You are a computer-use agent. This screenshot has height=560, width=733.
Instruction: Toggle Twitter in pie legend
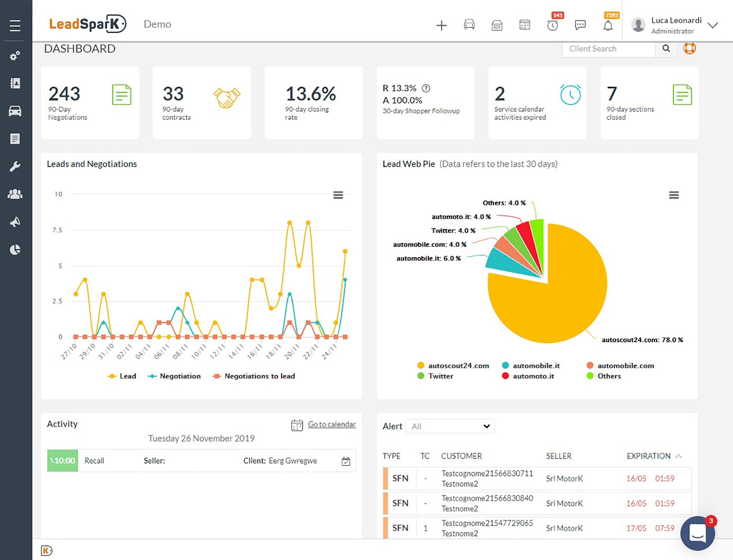[435, 376]
